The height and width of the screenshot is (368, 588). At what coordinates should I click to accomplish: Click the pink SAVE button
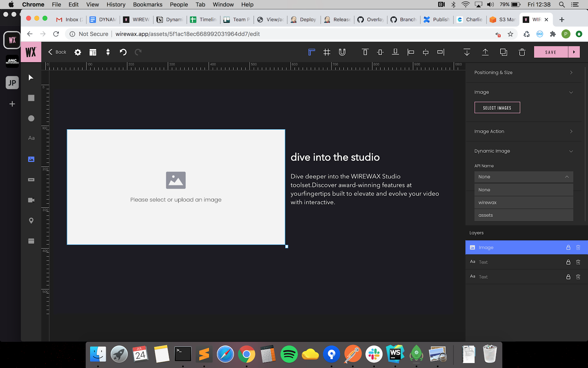[x=551, y=52]
